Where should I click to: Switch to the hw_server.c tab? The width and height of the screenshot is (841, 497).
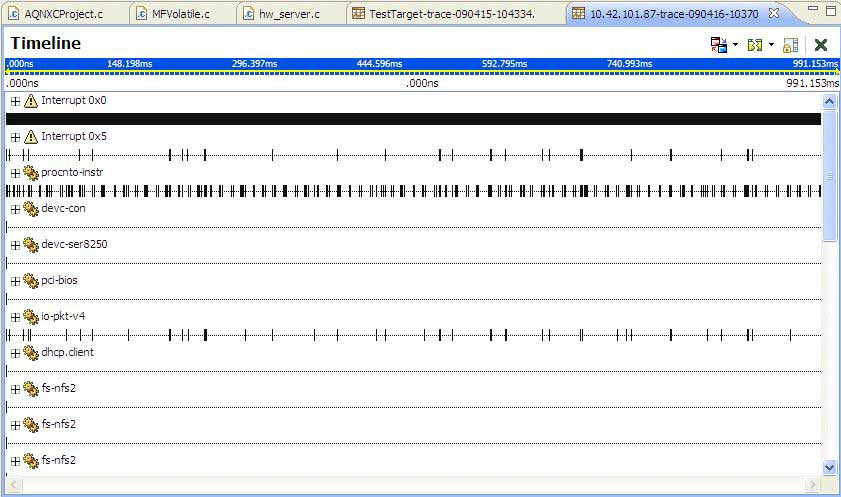288,14
